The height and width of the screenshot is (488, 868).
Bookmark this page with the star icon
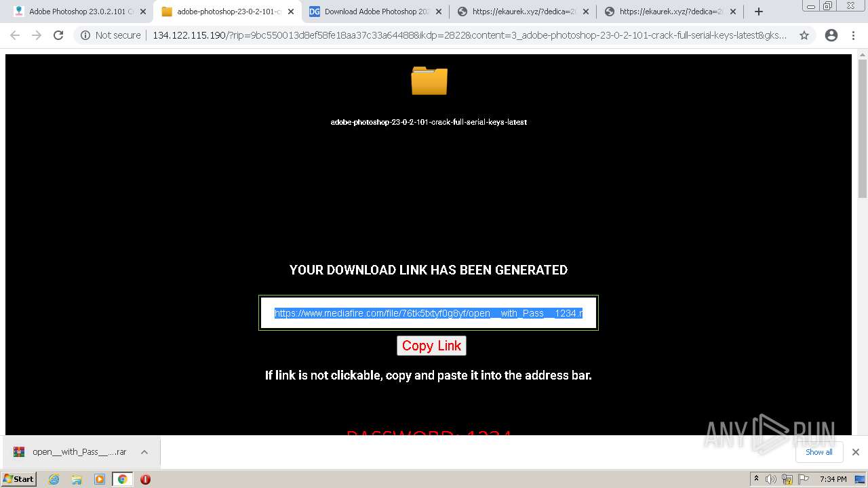(804, 35)
